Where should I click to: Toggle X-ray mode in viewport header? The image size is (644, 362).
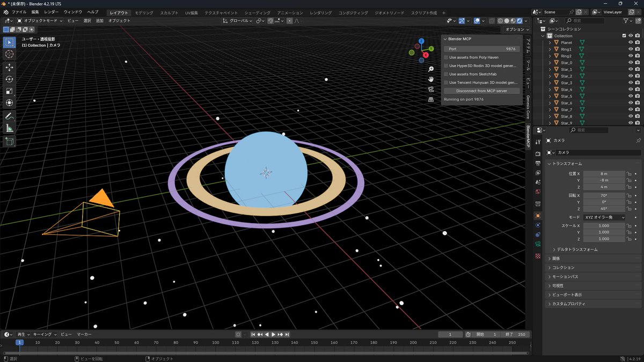point(492,21)
